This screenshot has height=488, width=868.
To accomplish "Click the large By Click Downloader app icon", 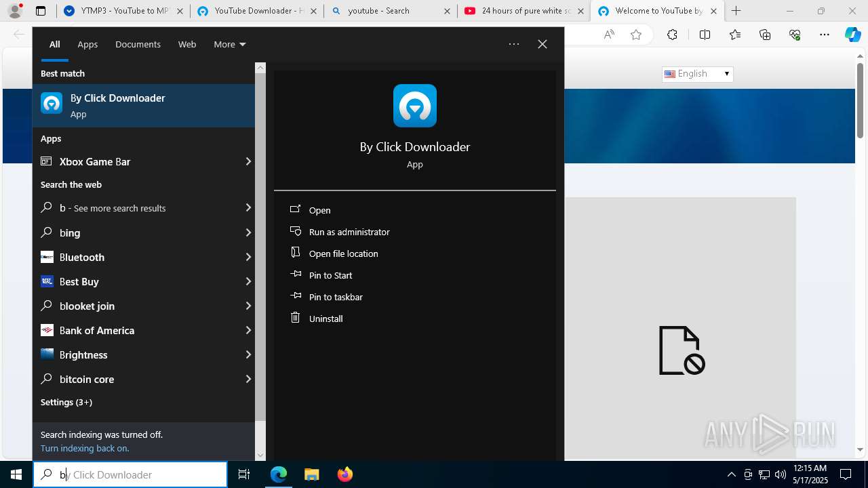I will tap(415, 106).
